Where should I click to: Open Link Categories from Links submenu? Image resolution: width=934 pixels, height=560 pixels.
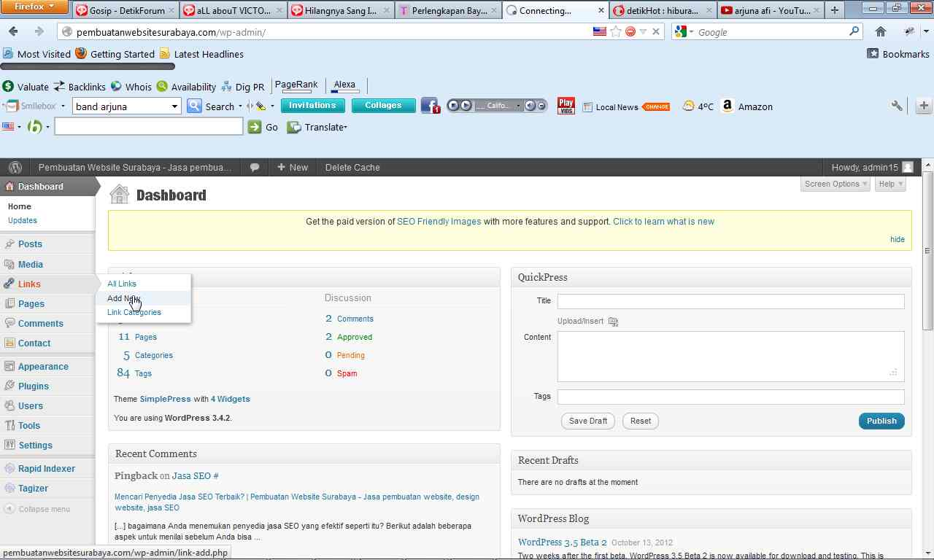[x=134, y=312]
